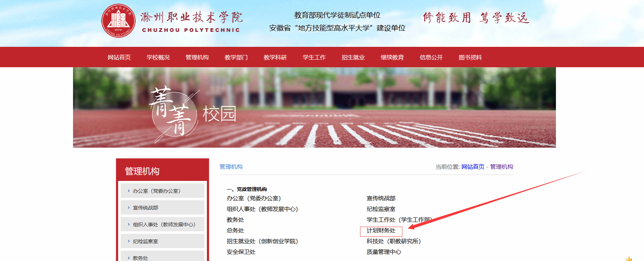Open 招生就业 from the top navigation

point(353,57)
